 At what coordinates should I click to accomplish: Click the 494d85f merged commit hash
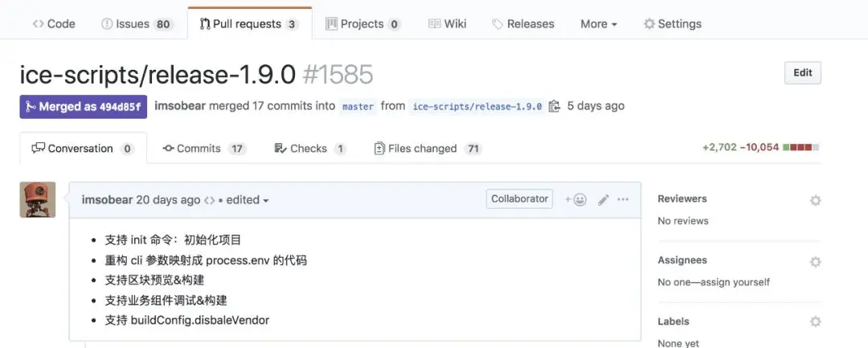[120, 107]
